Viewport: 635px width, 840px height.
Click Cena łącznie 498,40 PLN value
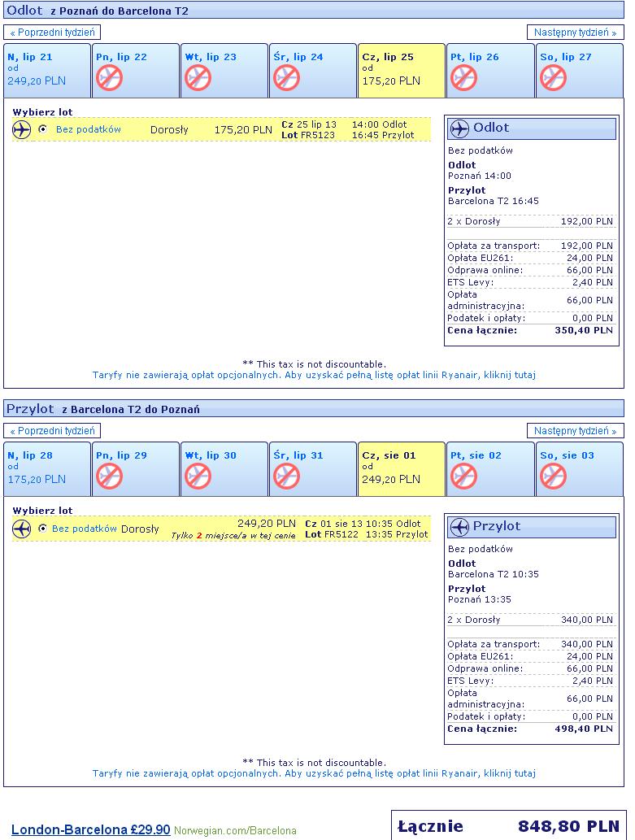point(584,729)
